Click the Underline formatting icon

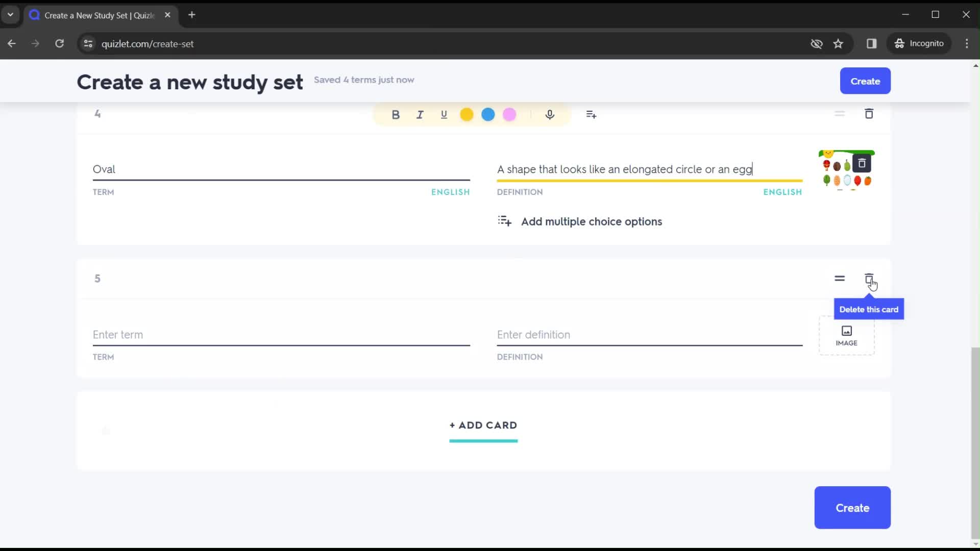click(x=444, y=114)
